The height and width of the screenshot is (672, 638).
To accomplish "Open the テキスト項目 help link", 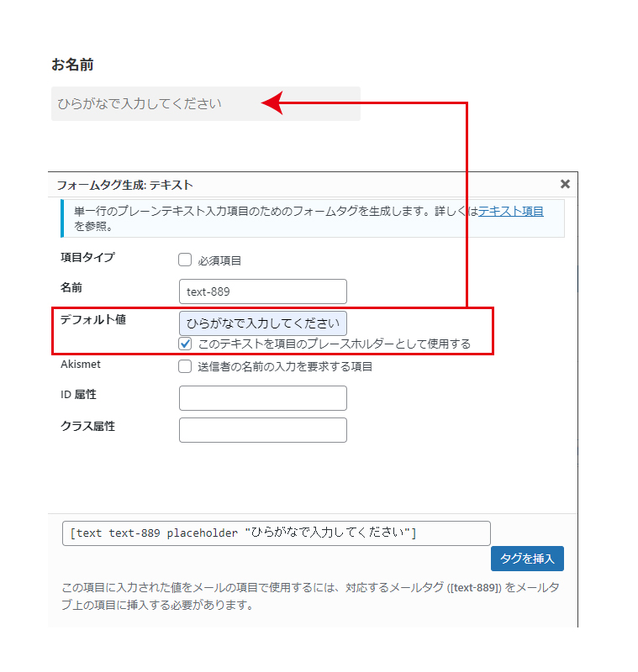I will [x=510, y=211].
